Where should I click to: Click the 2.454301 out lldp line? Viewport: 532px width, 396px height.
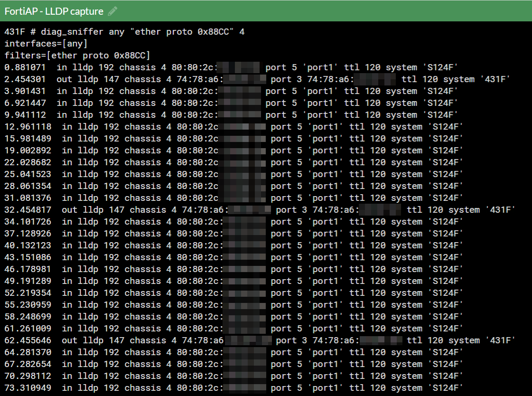[257, 79]
